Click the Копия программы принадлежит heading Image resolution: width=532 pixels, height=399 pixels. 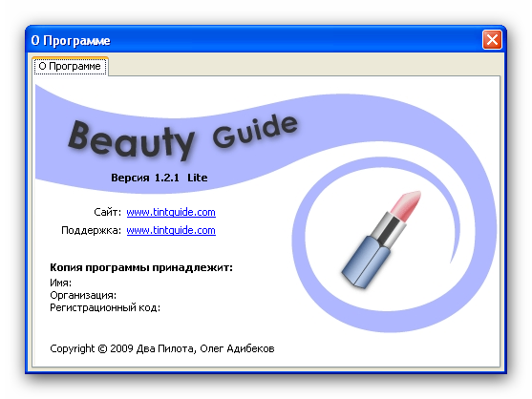coord(141,267)
